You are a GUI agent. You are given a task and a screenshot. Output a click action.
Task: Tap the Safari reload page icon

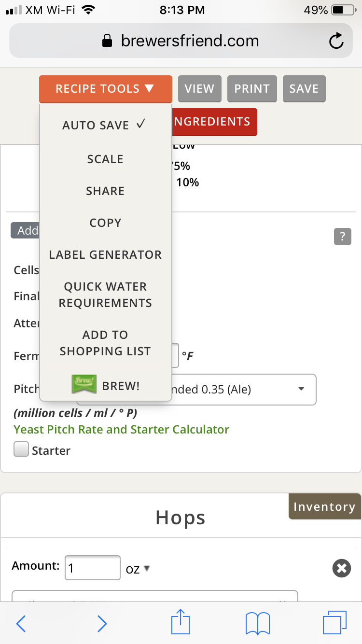click(x=336, y=42)
